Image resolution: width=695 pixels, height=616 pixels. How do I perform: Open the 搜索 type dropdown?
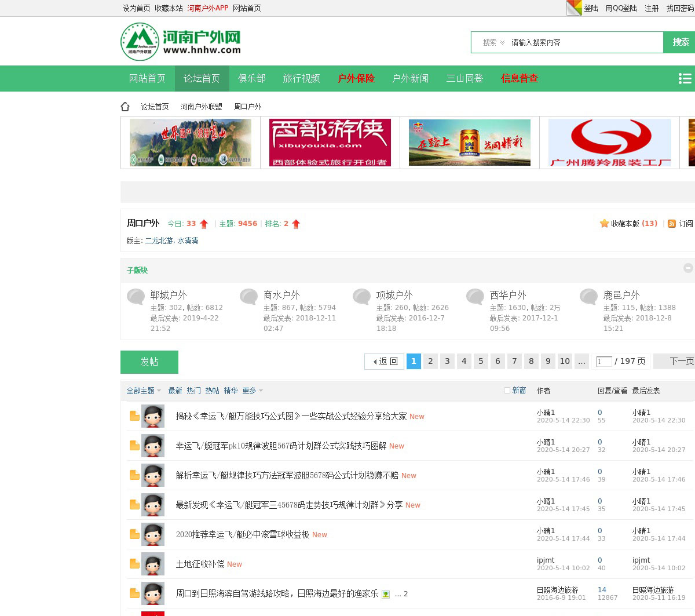(x=493, y=42)
